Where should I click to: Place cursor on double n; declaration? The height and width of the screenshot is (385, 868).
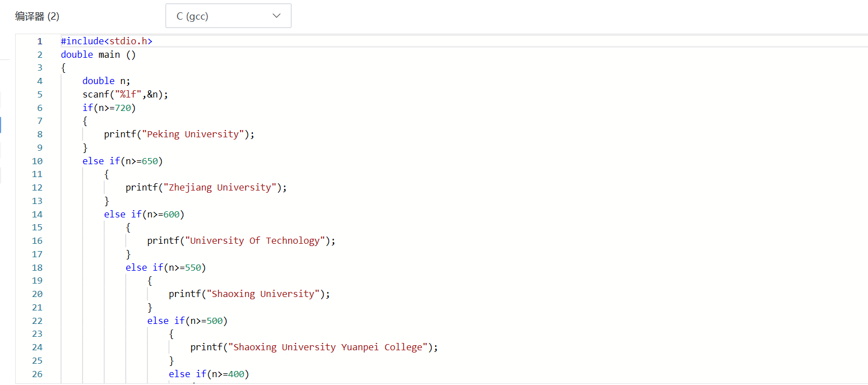click(107, 81)
